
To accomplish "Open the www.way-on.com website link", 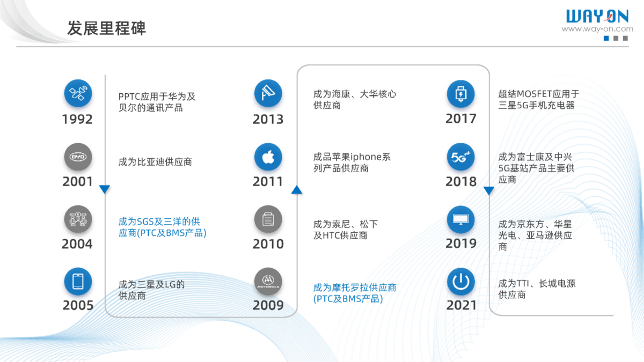I will (597, 29).
